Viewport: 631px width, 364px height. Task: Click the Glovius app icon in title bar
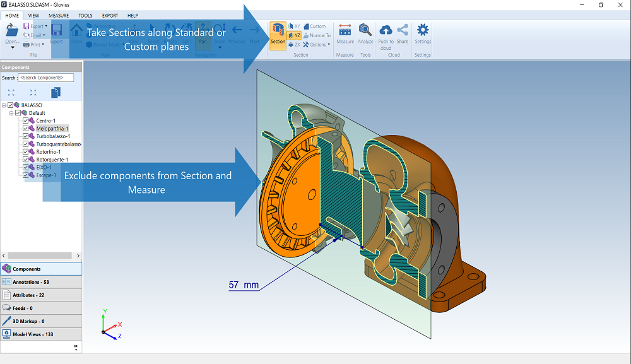click(4, 5)
